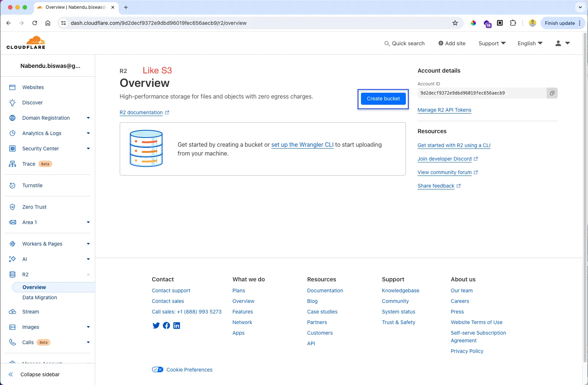Click the Images sidebar icon
Screen dimensions: 588x385
[x=12, y=327]
